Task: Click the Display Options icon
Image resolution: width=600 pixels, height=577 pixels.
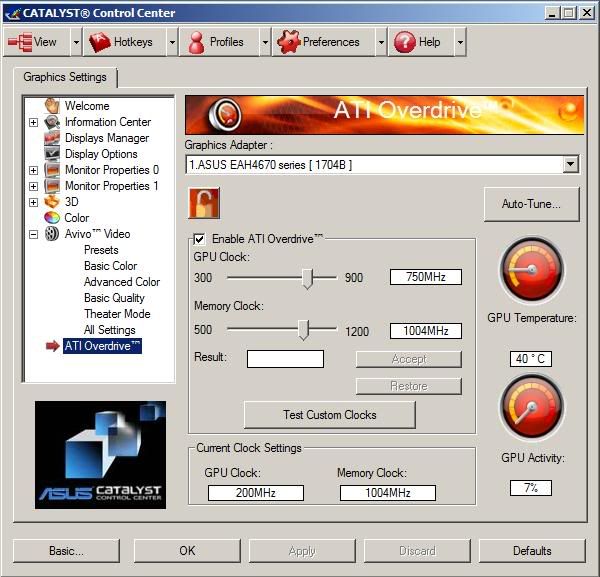Action: (x=52, y=154)
